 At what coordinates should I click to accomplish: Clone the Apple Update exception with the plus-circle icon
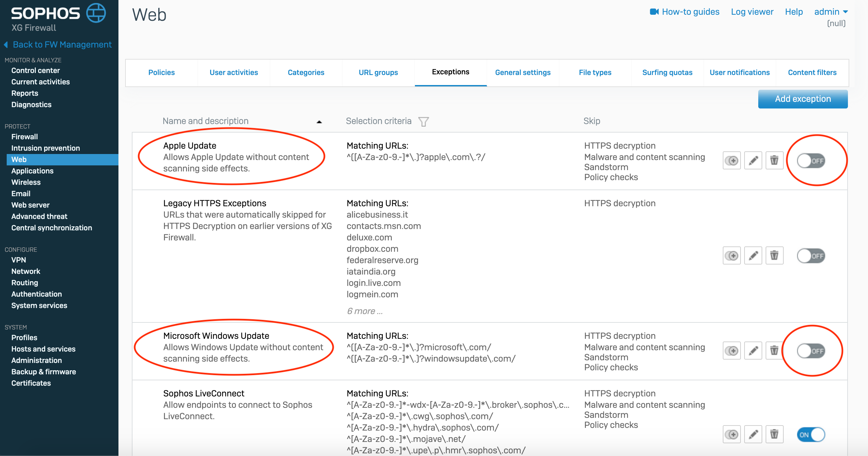click(x=731, y=160)
